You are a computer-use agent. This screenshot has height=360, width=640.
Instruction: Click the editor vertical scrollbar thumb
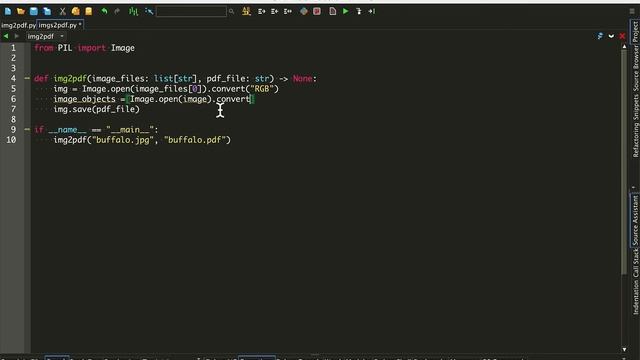(624, 162)
